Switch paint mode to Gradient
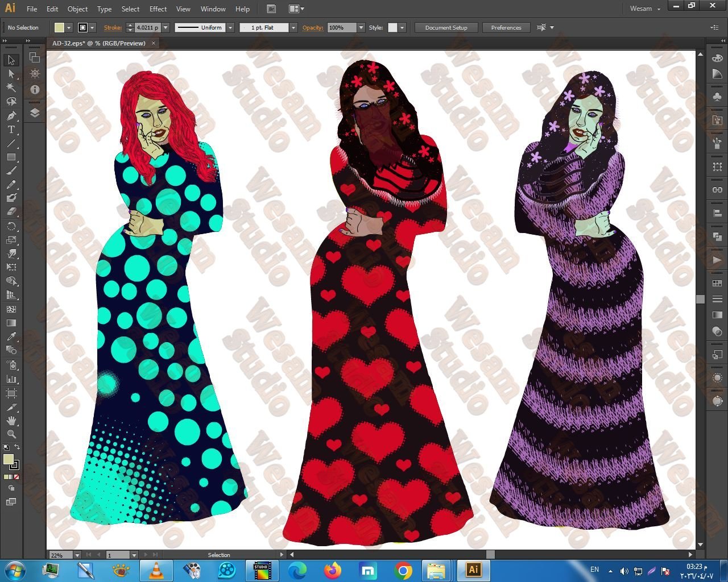 pos(11,477)
